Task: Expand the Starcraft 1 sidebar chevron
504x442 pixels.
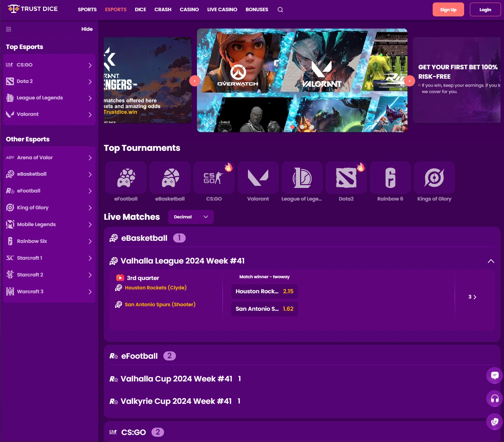Action: (x=90, y=258)
